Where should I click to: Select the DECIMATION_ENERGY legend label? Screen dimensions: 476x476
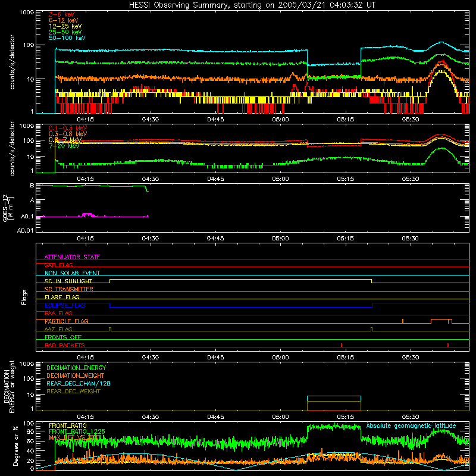click(x=76, y=368)
